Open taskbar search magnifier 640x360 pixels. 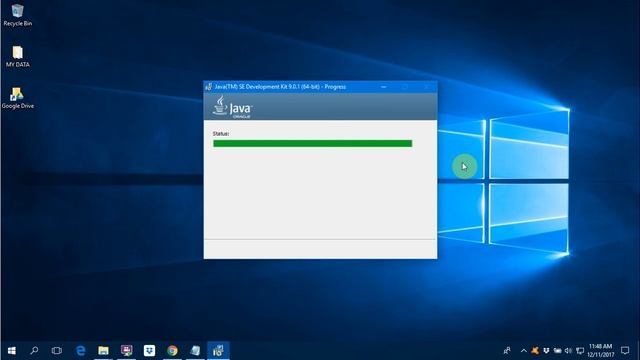(34, 351)
